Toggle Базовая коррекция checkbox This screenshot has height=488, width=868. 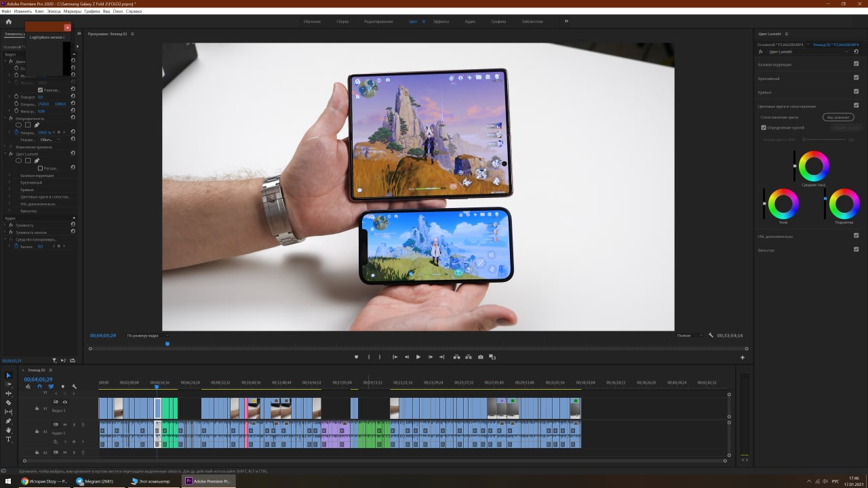pos(856,64)
